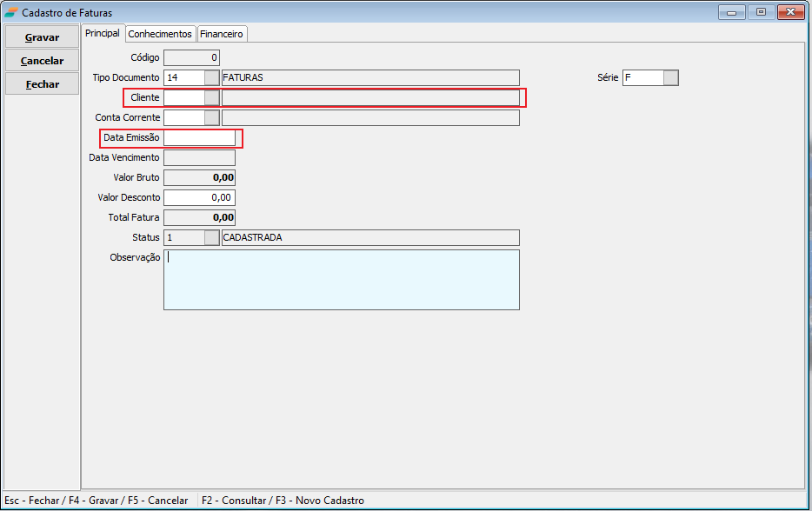Click the Cancelar button
The width and height of the screenshot is (812, 511).
click(42, 61)
